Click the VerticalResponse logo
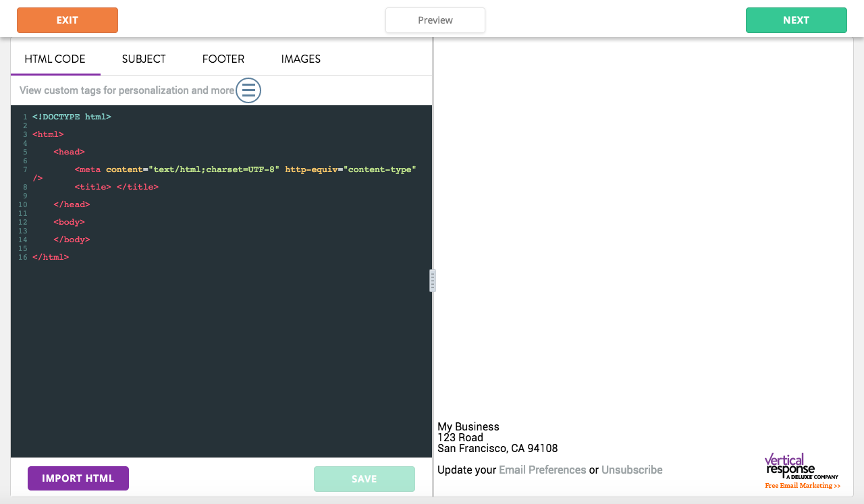The width and height of the screenshot is (864, 504). click(x=801, y=466)
